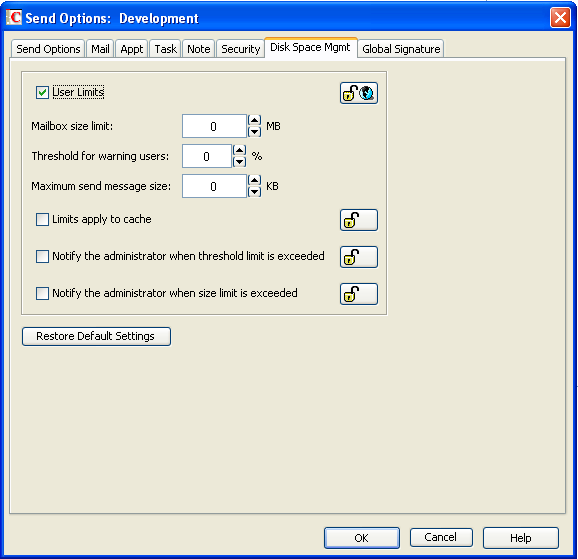
Task: Toggle lock for threshold limit exceeded notification
Action: point(358,257)
